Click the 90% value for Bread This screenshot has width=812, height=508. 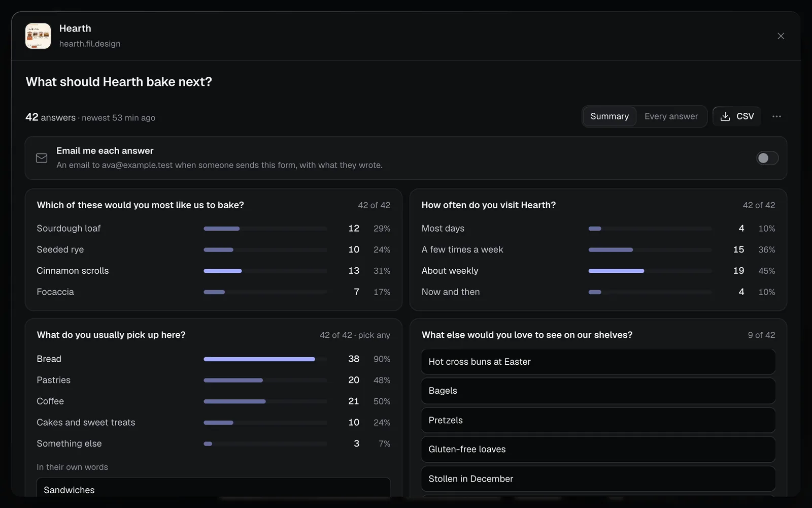click(382, 359)
